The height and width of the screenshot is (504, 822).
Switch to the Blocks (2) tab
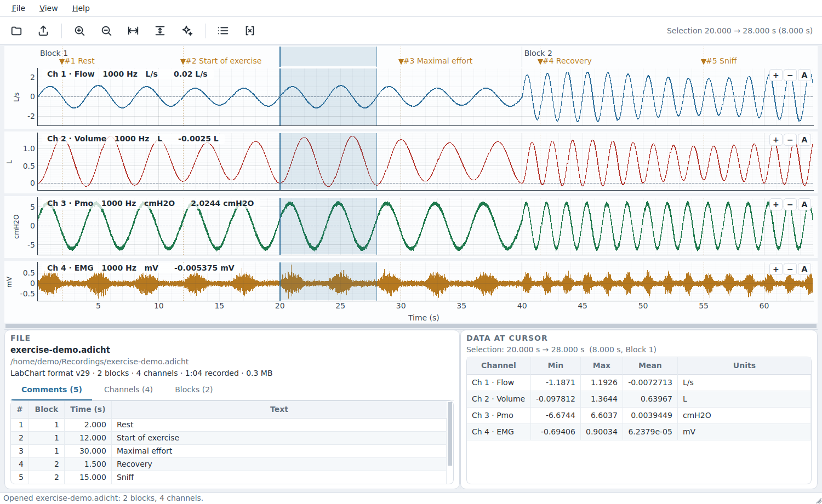(x=194, y=390)
